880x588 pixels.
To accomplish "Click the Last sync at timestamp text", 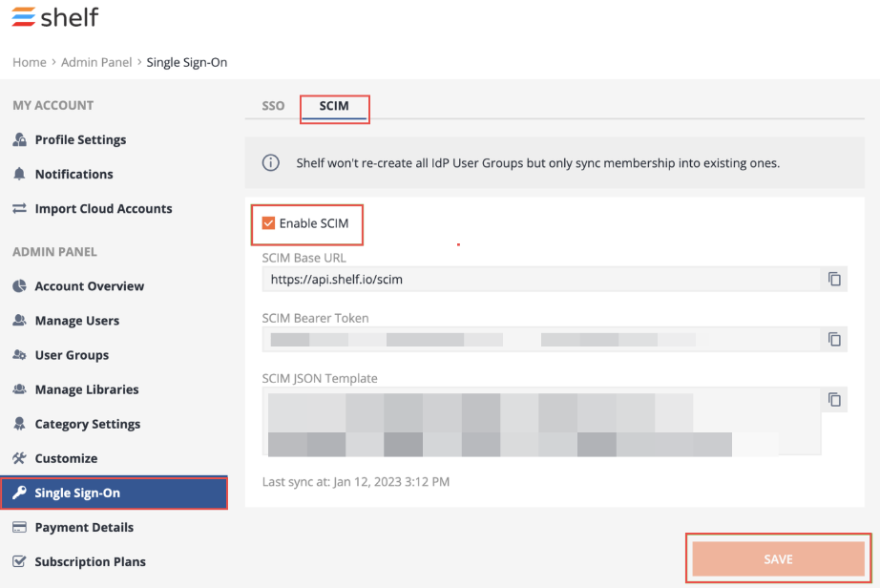I will [x=356, y=481].
